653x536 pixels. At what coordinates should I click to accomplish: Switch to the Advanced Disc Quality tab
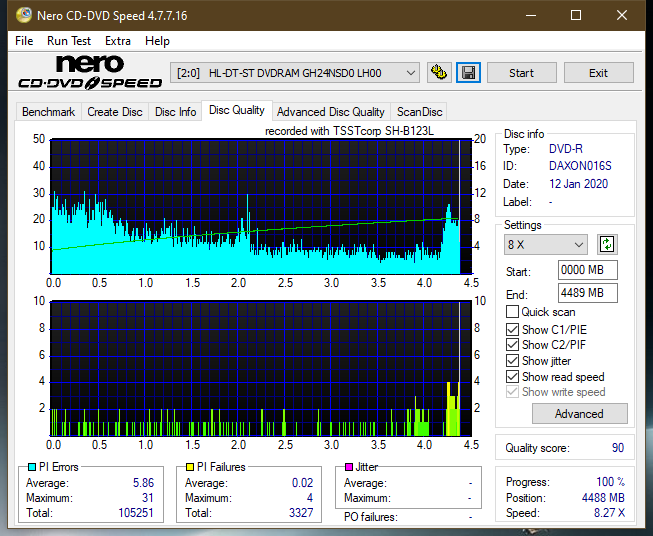coord(330,112)
